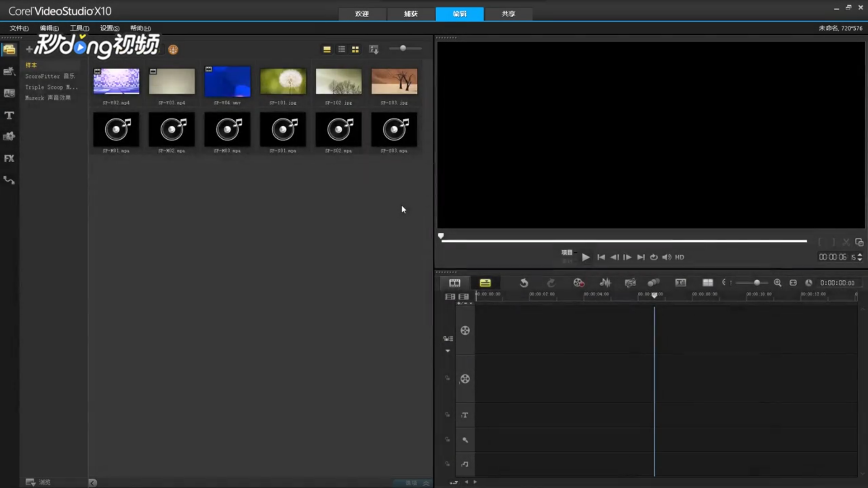Switch to the 共享 (Share) tab

[x=508, y=14]
